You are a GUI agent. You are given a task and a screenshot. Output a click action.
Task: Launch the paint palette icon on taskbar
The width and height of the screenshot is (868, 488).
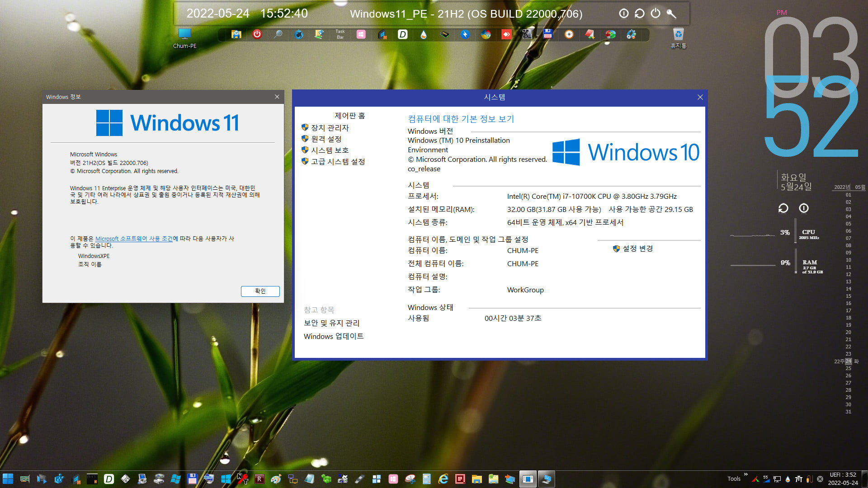(276, 479)
